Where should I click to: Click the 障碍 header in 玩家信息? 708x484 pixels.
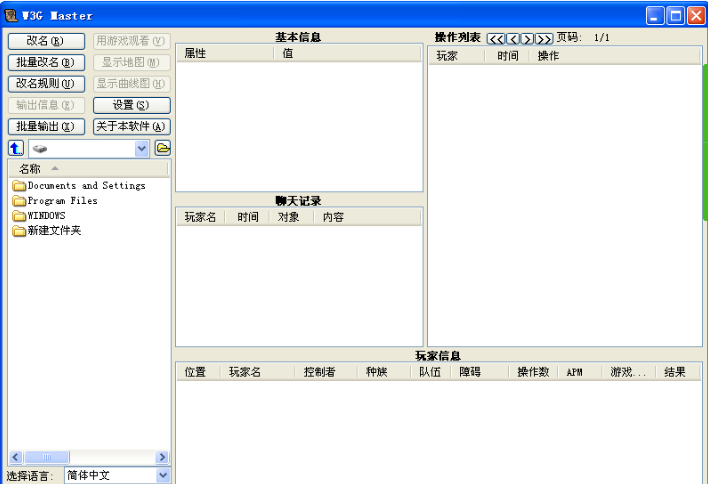(x=480, y=372)
